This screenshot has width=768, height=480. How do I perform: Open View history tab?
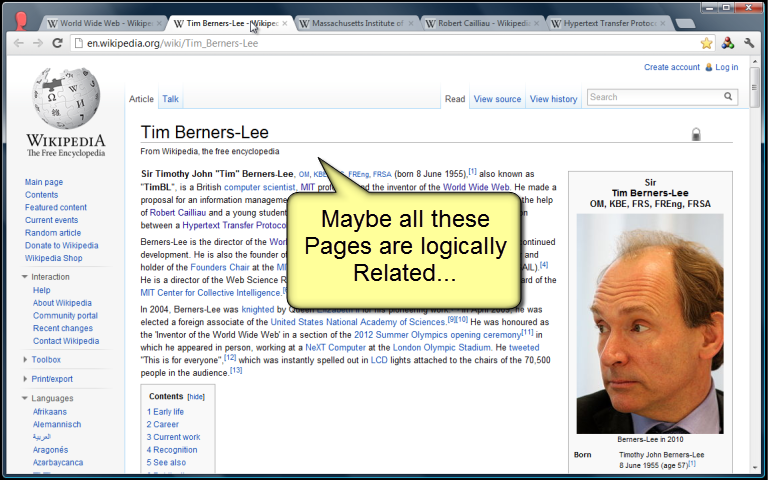tap(553, 99)
